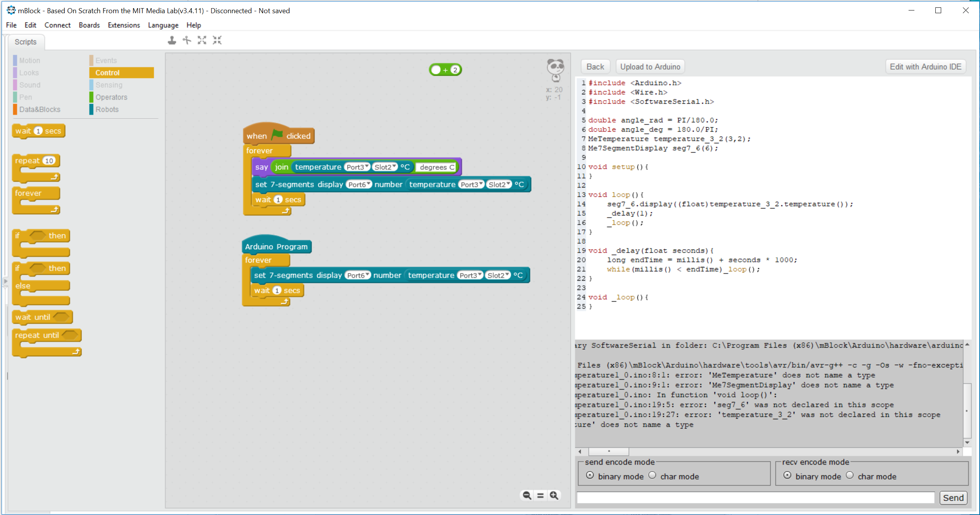Select the scissors delete tool icon
Image resolution: width=980 pixels, height=515 pixels.
click(187, 40)
